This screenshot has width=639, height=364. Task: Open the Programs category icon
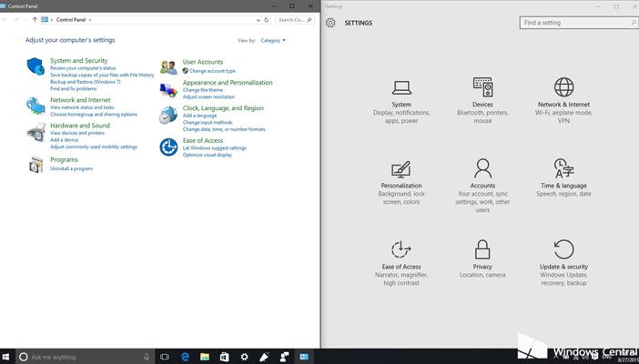pos(36,164)
